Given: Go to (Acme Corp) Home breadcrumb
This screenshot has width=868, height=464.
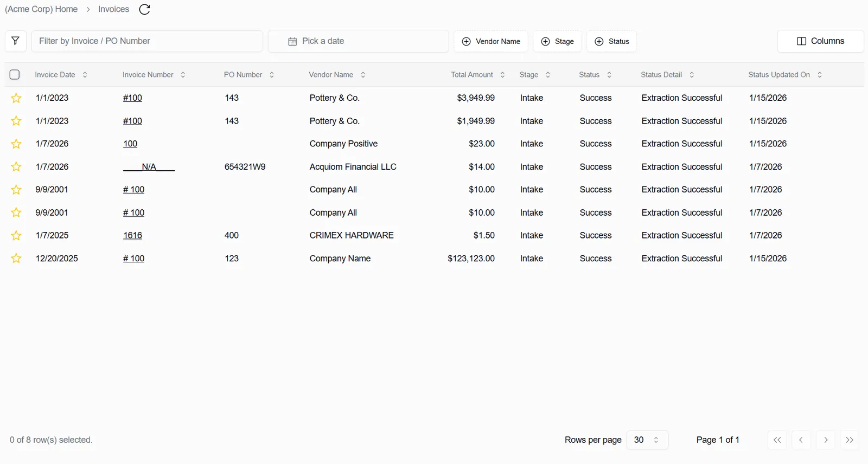Looking at the screenshot, I should coord(41,9).
